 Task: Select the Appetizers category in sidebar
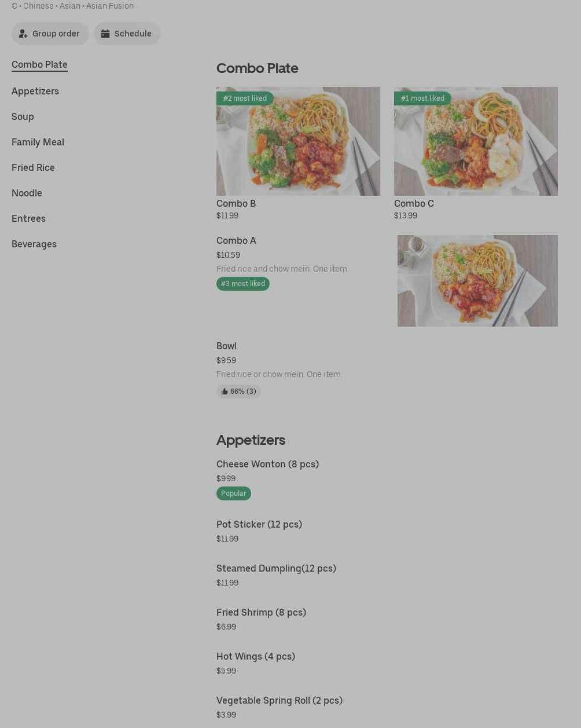[35, 91]
